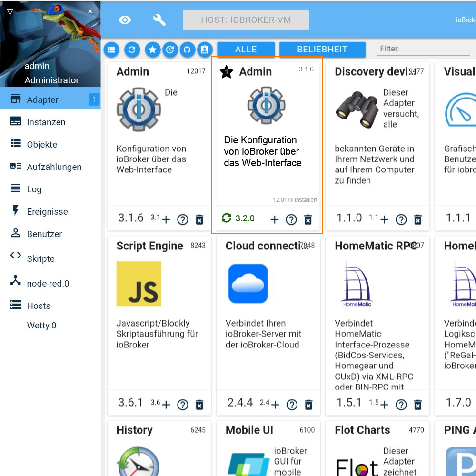Open the BELIEBHEIT sort button

click(322, 49)
